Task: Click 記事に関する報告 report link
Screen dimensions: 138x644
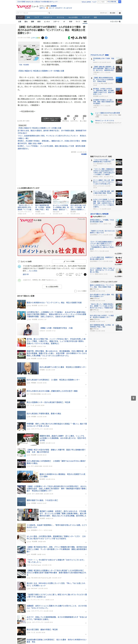Action: click(x=24, y=121)
